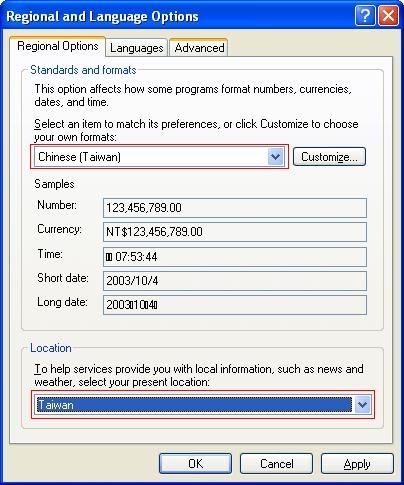Expand the Taiwan location dropdown arrow
This screenshot has width=404, height=485.
[363, 405]
